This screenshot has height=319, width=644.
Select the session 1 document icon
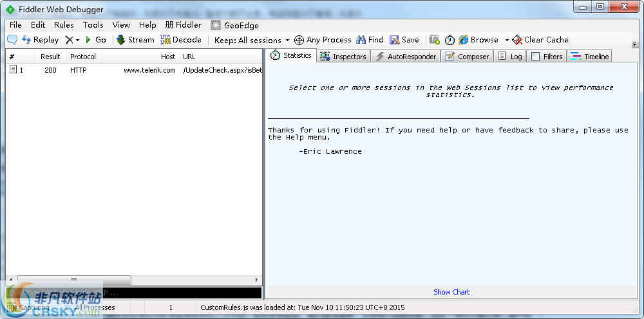[x=13, y=69]
